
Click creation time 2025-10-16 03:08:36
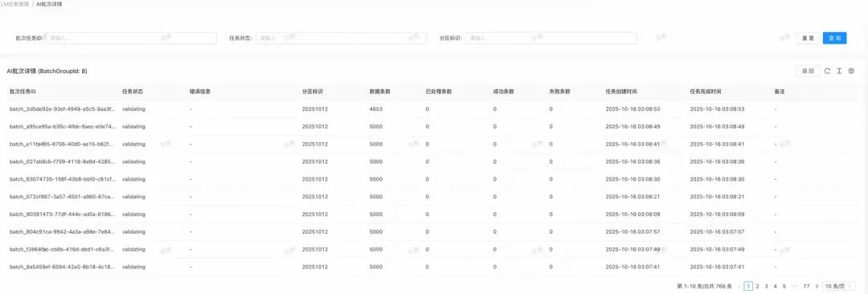(x=633, y=161)
